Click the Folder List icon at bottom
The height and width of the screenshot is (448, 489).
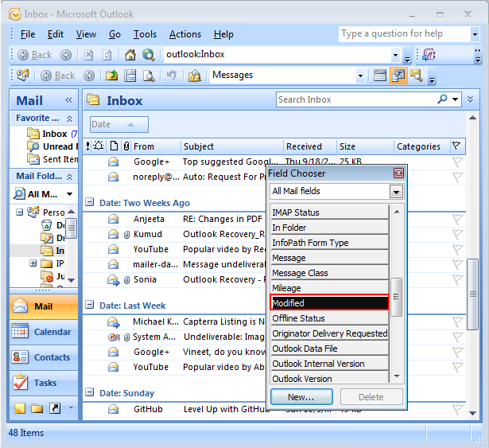[x=37, y=408]
